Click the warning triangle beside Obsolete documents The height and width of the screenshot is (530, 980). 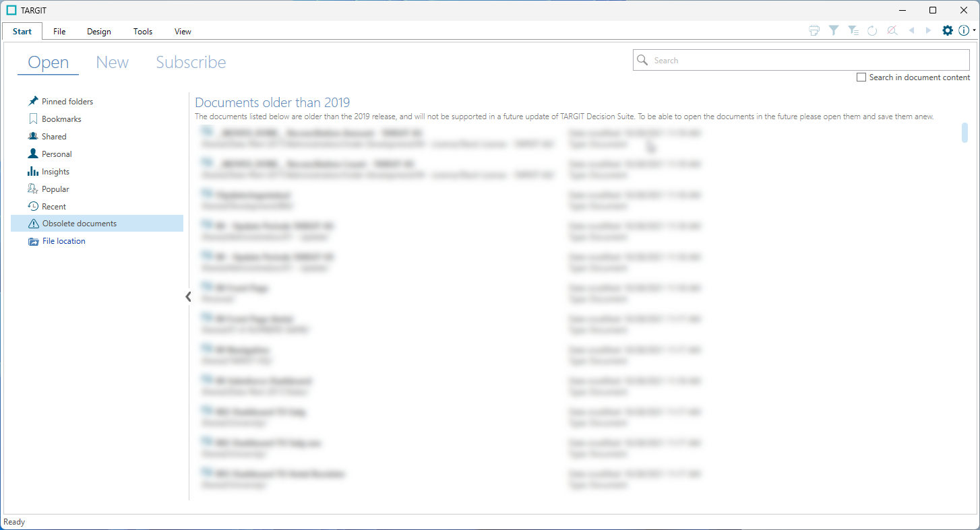pyautogui.click(x=34, y=224)
